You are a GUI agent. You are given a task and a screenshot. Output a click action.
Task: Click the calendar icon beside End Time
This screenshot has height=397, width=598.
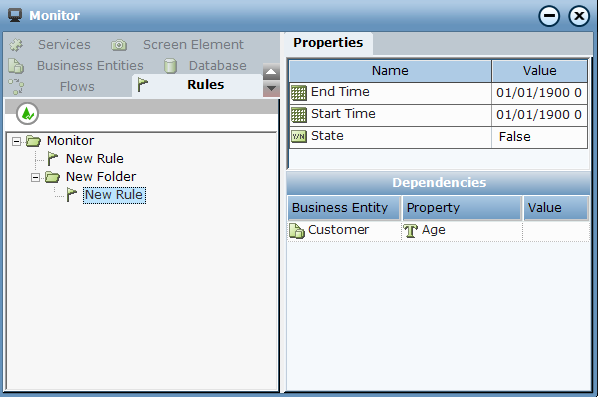pos(299,93)
